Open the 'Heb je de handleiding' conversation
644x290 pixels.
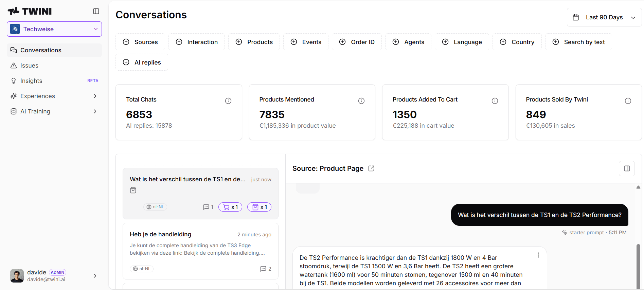[200, 251]
